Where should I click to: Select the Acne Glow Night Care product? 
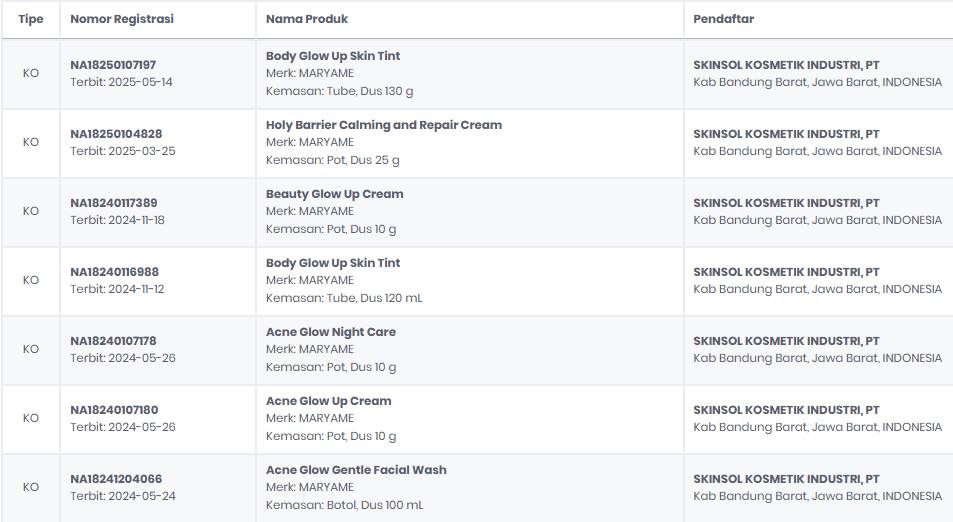pyautogui.click(x=330, y=332)
